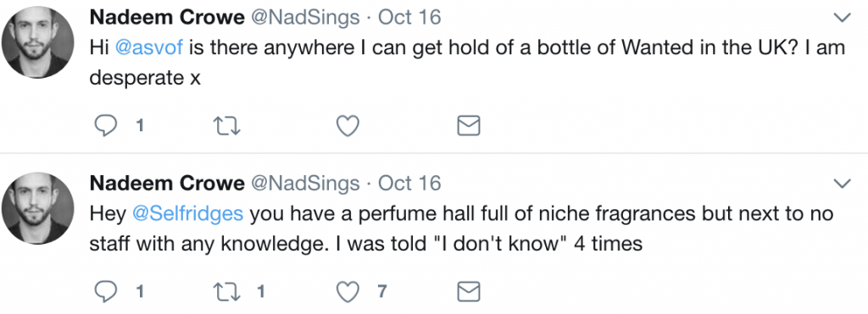868x314 pixels.
Task: Open the Oct 16 timestamp of first tweet
Action: click(x=409, y=18)
